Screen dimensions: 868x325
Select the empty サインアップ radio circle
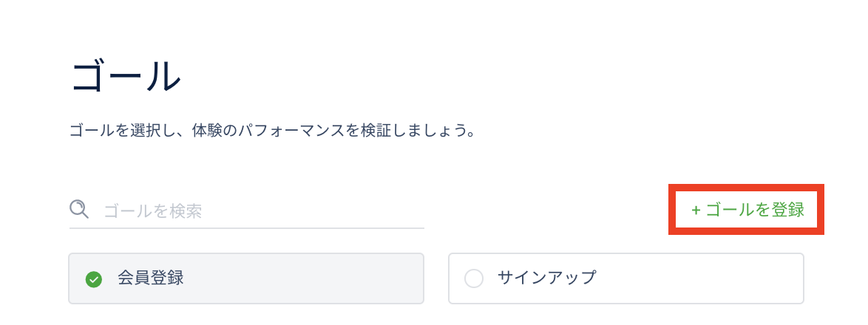pyautogui.click(x=473, y=279)
